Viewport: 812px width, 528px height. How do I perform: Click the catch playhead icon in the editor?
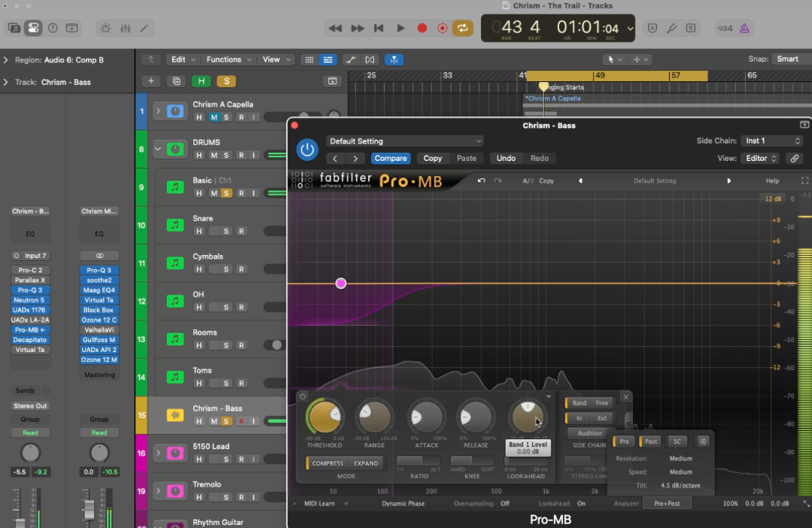pyautogui.click(x=394, y=59)
